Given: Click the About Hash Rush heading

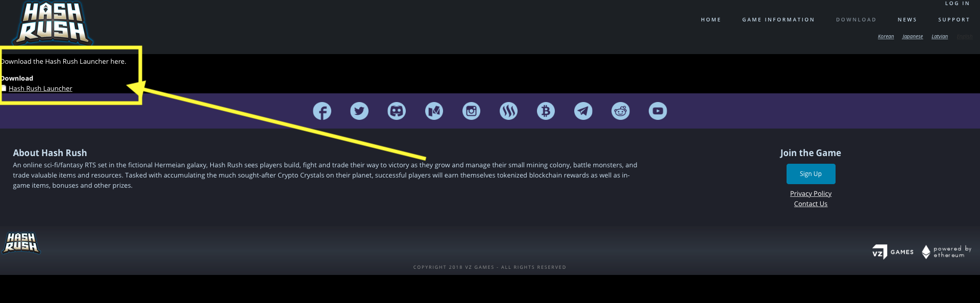Looking at the screenshot, I should pos(50,153).
